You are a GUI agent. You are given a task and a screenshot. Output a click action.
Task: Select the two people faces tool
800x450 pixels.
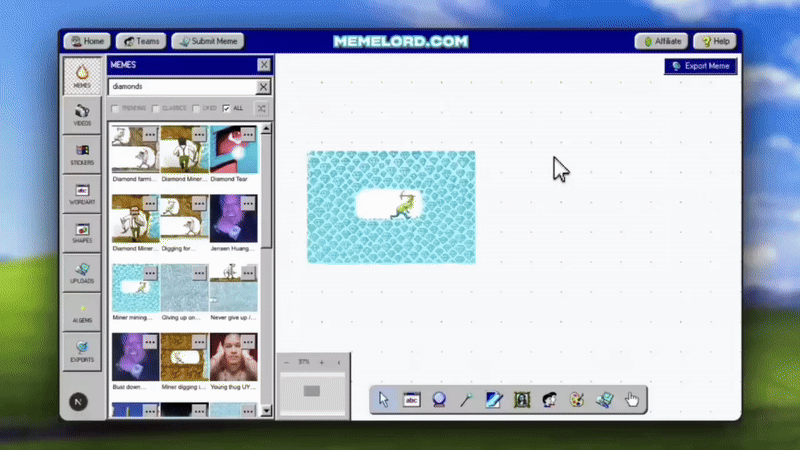pyautogui.click(x=549, y=399)
